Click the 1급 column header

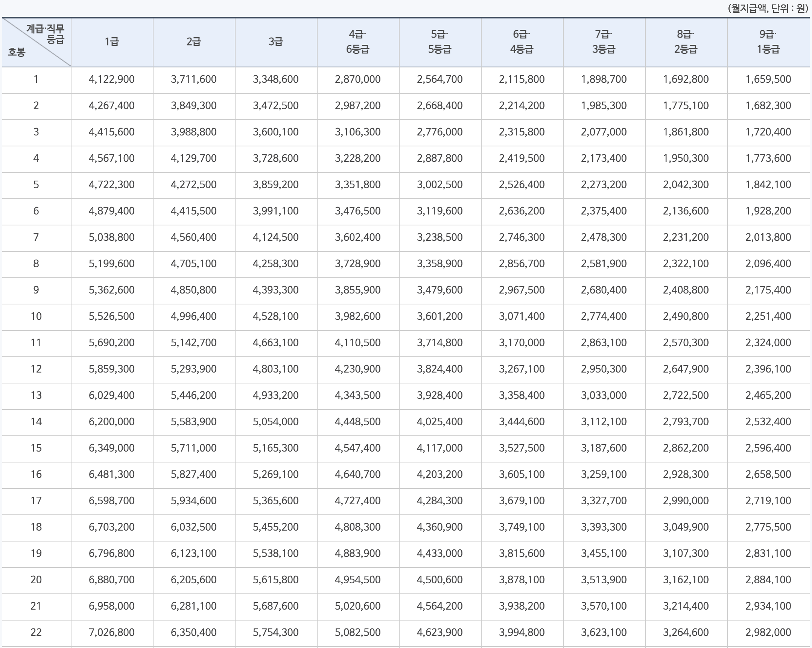(111, 42)
